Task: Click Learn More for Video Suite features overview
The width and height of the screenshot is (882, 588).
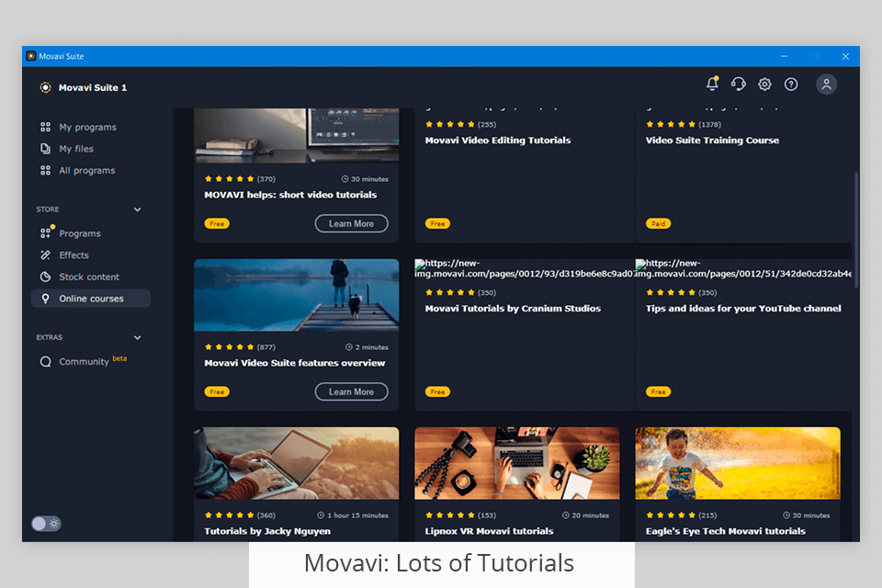Action: (352, 391)
